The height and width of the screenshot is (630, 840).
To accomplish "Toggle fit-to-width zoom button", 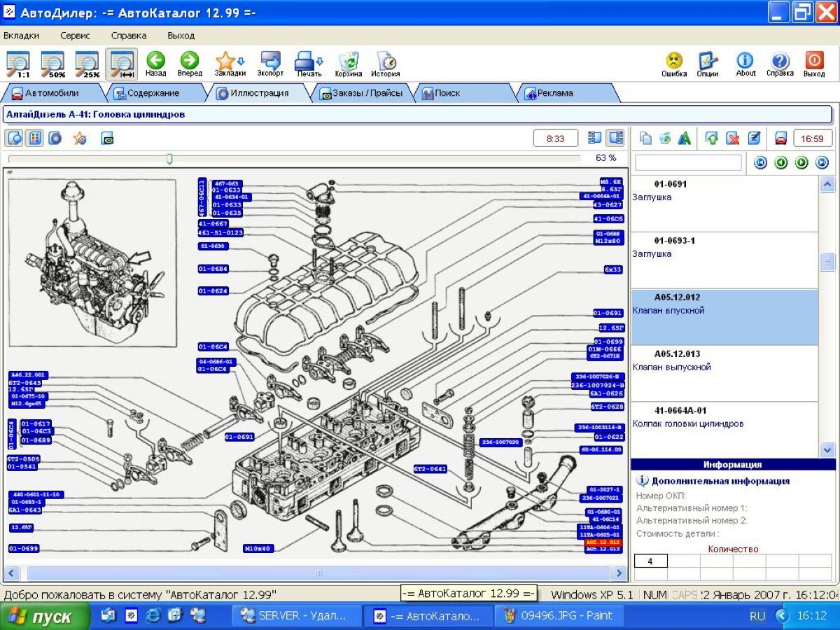I will pos(122,64).
